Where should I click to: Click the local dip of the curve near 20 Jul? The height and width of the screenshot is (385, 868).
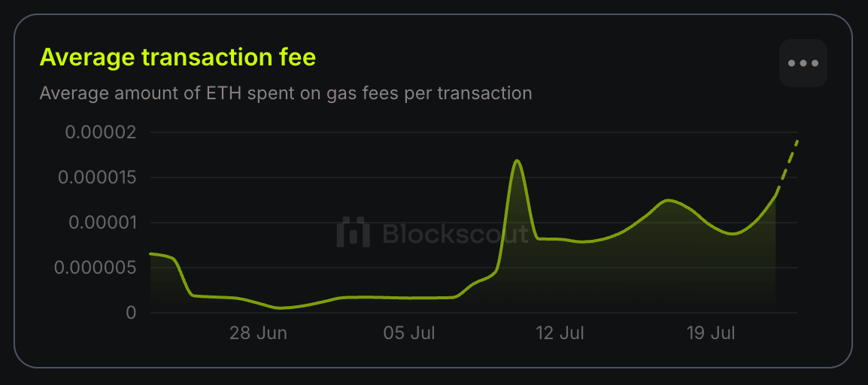click(733, 233)
